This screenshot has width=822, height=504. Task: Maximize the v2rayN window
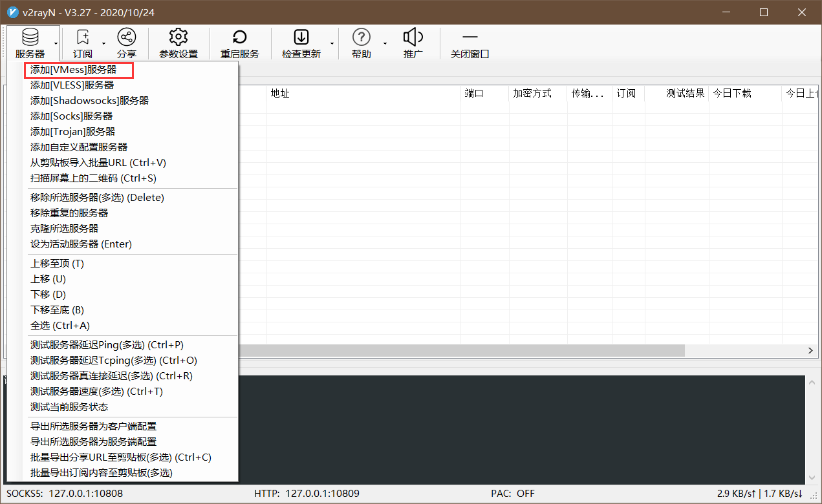(x=764, y=12)
